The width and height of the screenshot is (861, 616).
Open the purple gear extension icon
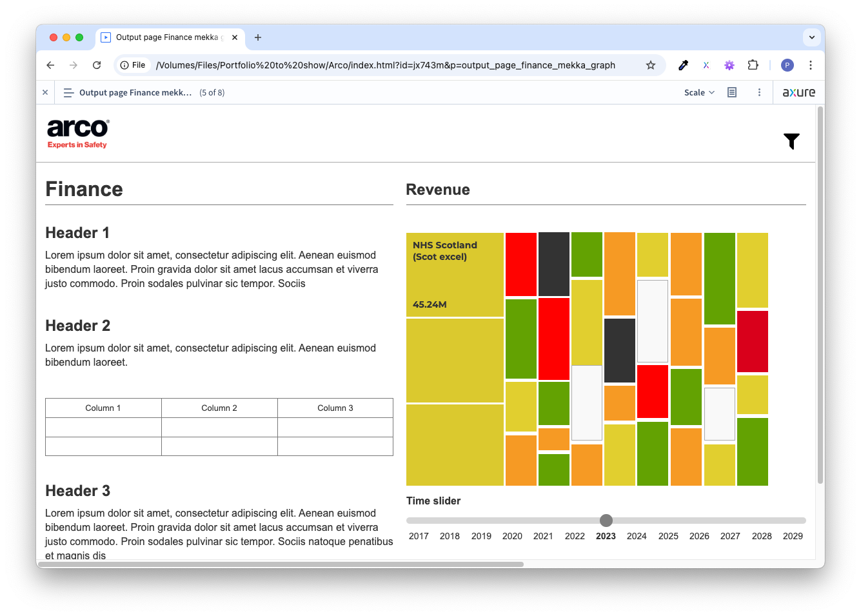point(729,65)
